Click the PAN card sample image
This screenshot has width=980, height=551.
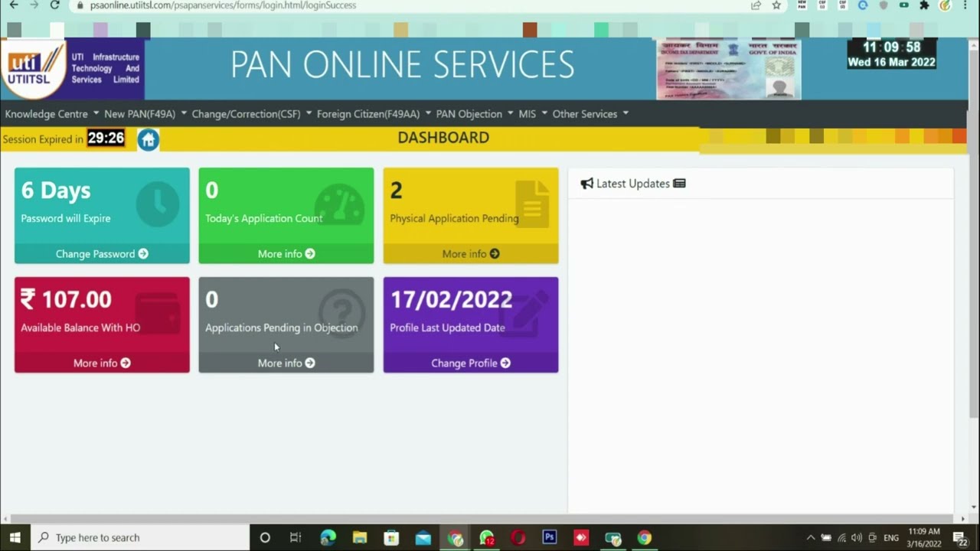tap(728, 69)
